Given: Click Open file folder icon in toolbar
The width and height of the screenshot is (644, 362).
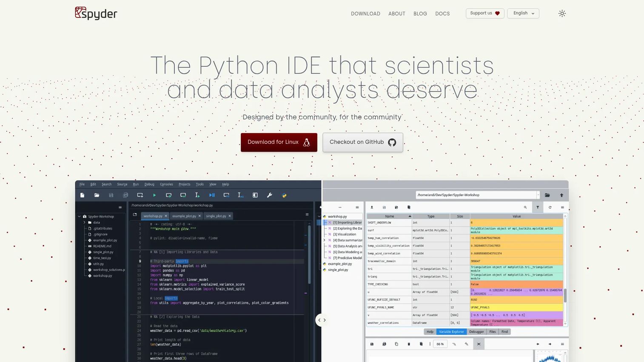Looking at the screenshot, I should coord(97,195).
